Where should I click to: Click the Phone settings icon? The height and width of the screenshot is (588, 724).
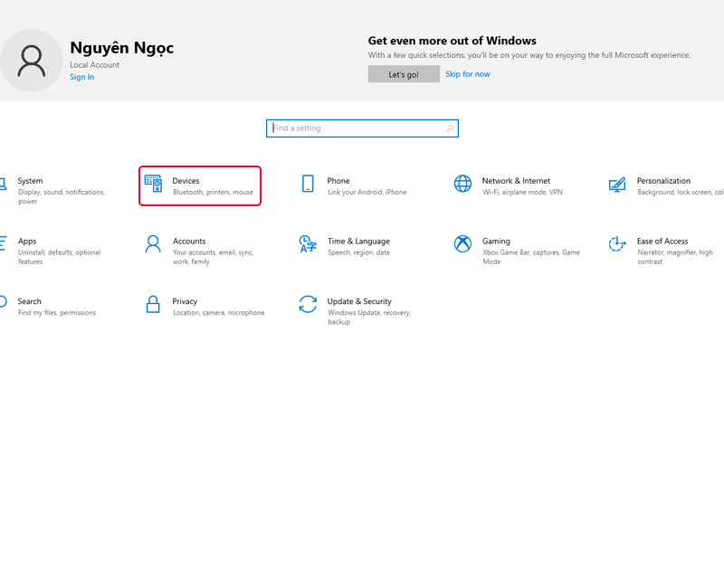[308, 184]
